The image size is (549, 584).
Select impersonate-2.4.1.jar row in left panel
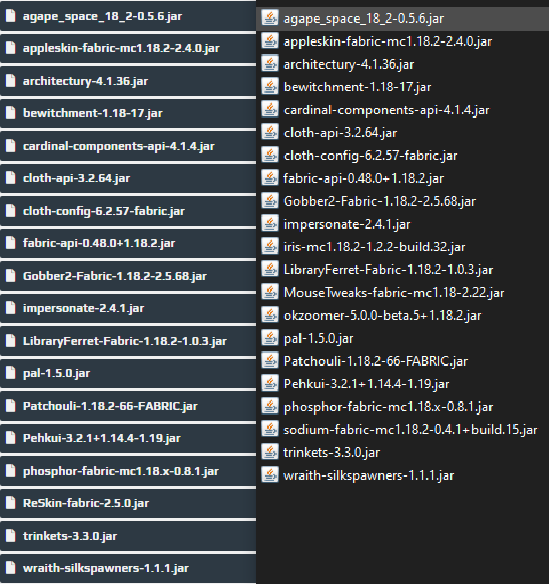pos(128,308)
